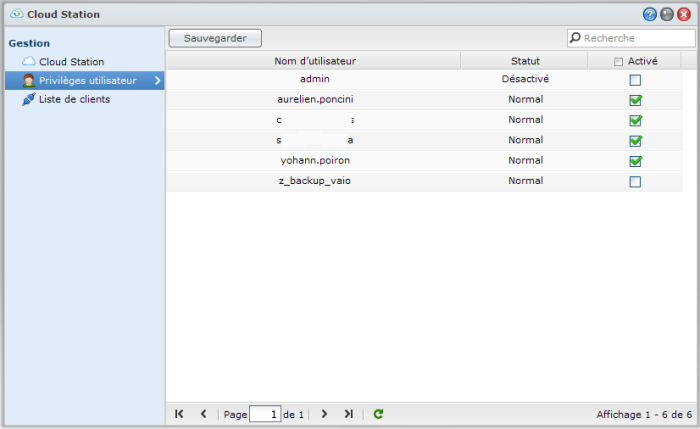This screenshot has width=700, height=429.
Task: Click the search magnifier icon
Action: point(576,38)
